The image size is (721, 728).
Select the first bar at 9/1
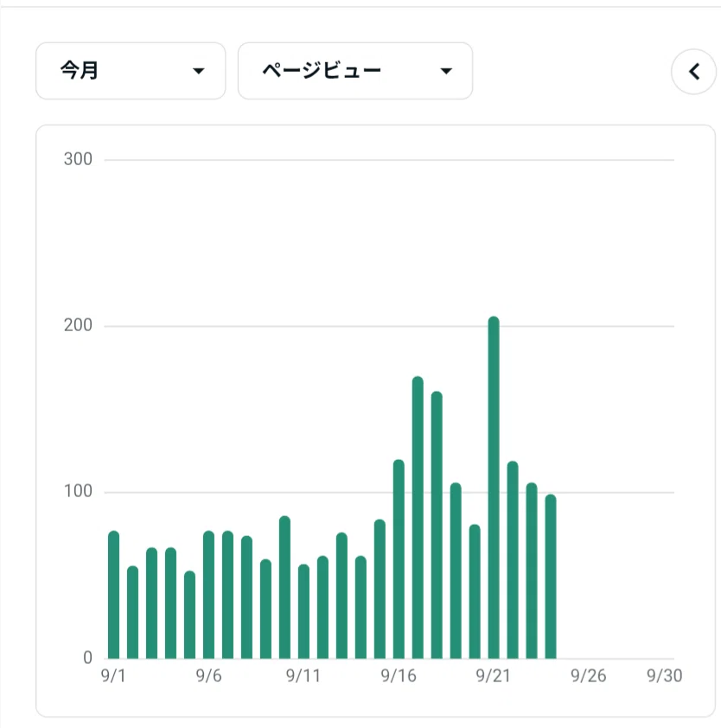114,595
